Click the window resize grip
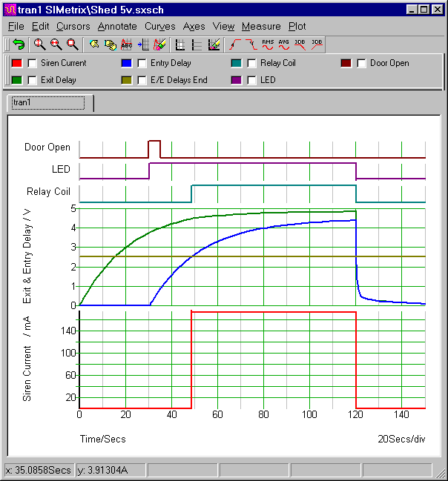 coord(441,474)
